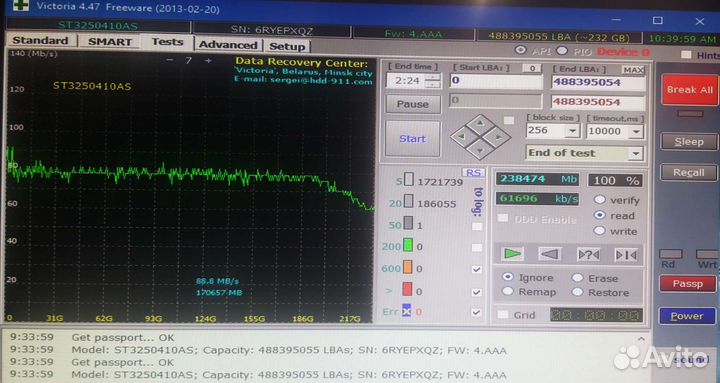The image size is (720, 383).
Task: Toggle log checkbox for 200 ms blocks
Action: 477,248
